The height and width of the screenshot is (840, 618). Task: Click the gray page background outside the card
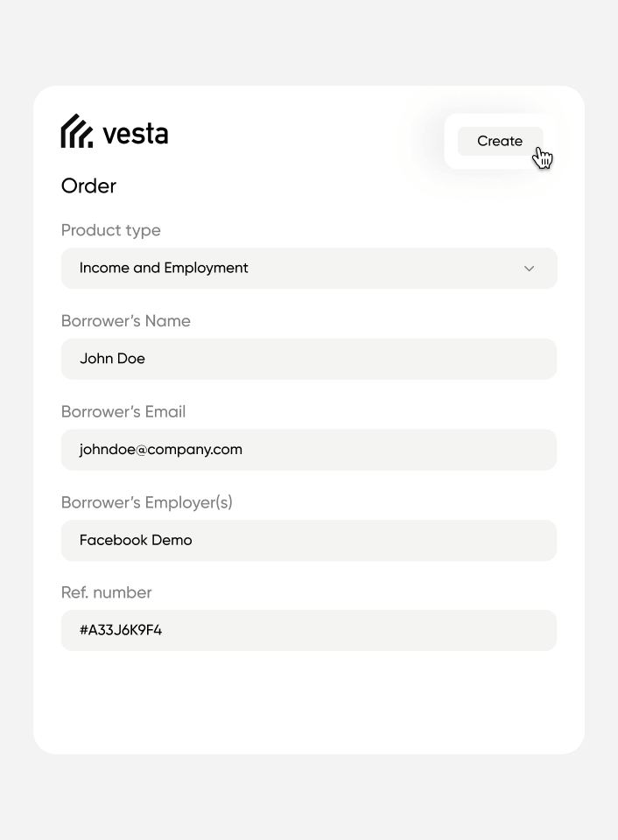coord(308,796)
